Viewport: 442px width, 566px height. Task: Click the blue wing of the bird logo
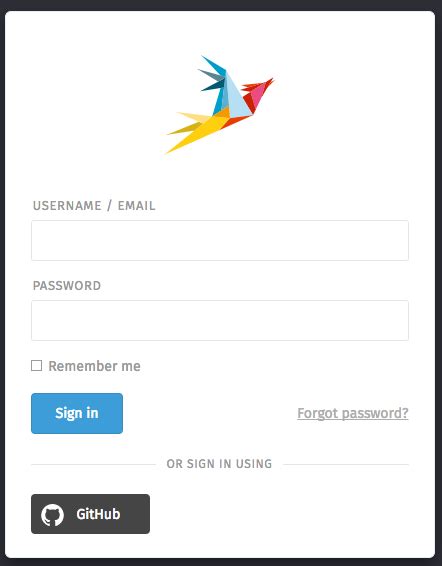tap(215, 83)
